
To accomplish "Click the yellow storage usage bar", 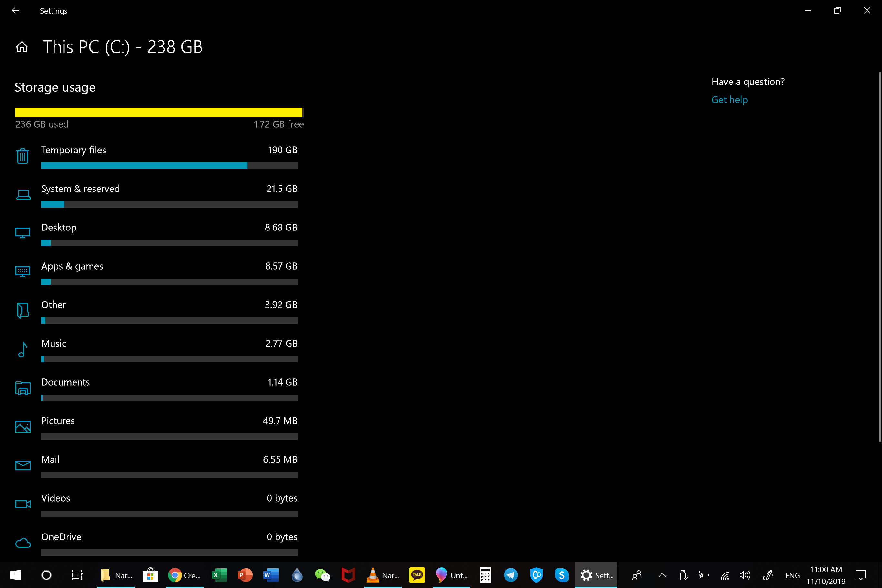I will coord(159,113).
